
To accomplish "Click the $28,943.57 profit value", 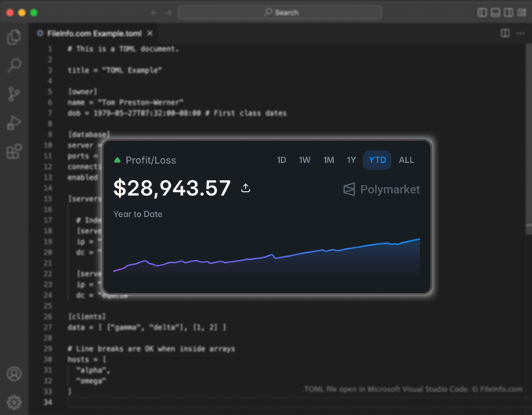I will coord(172,188).
